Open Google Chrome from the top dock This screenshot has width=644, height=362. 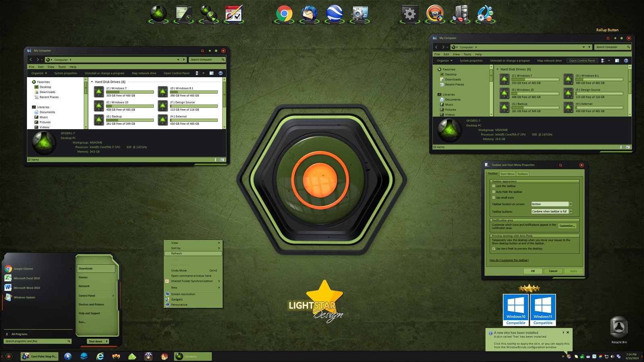tap(284, 14)
